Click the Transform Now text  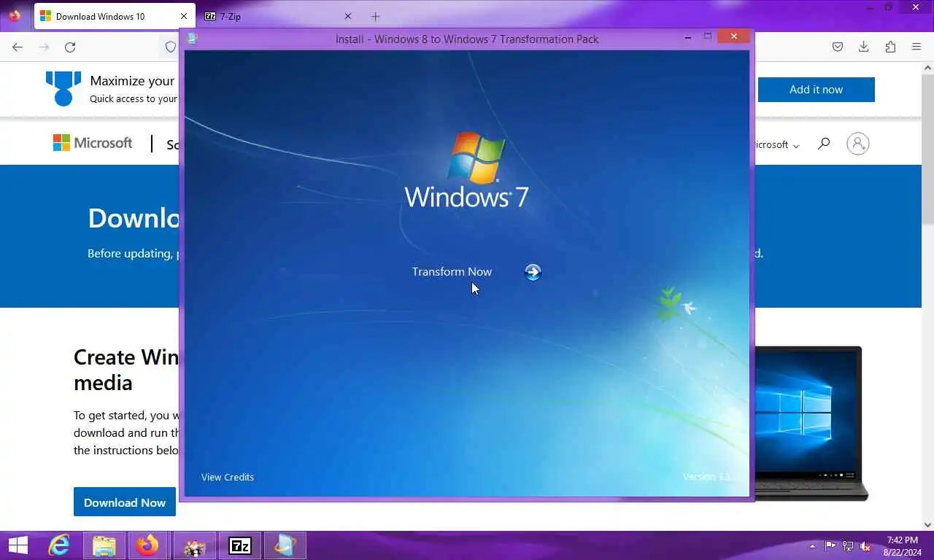[x=452, y=271]
